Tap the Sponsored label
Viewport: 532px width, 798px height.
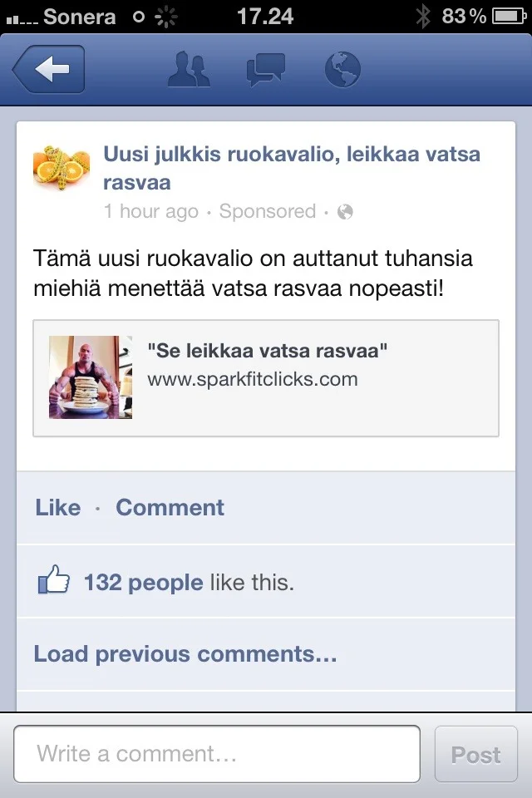(268, 211)
